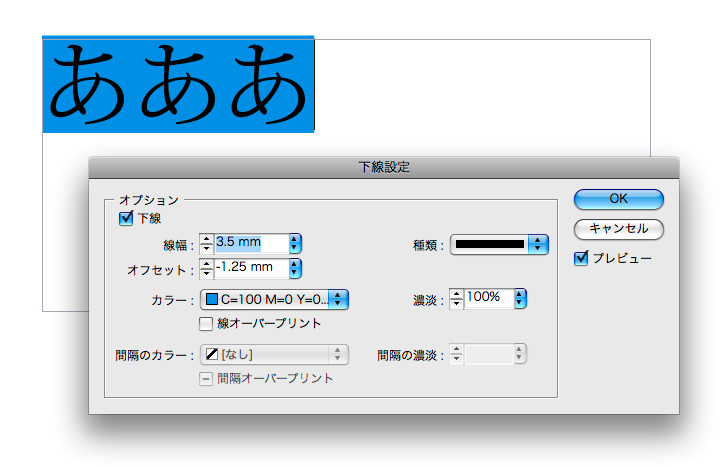Image resolution: width=720 pixels, height=467 pixels.
Task: Open the オフセット dropdown arrow
Action: (x=295, y=268)
